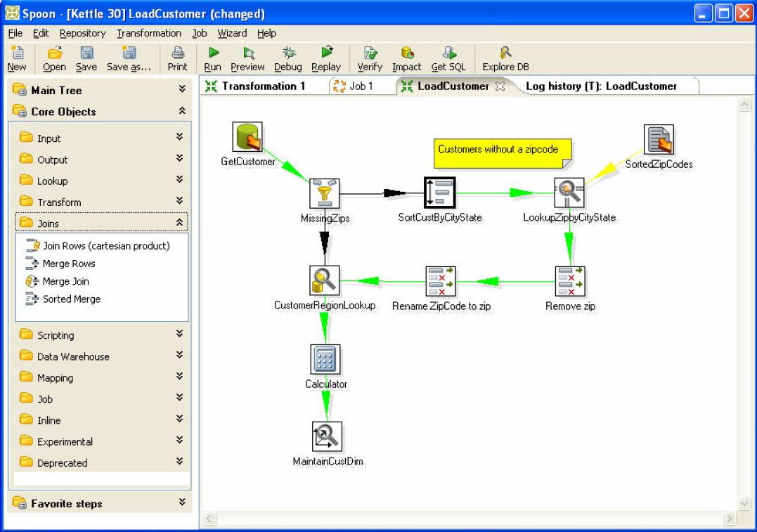Expand the Input category
This screenshot has height=532, width=757.
pos(180,137)
